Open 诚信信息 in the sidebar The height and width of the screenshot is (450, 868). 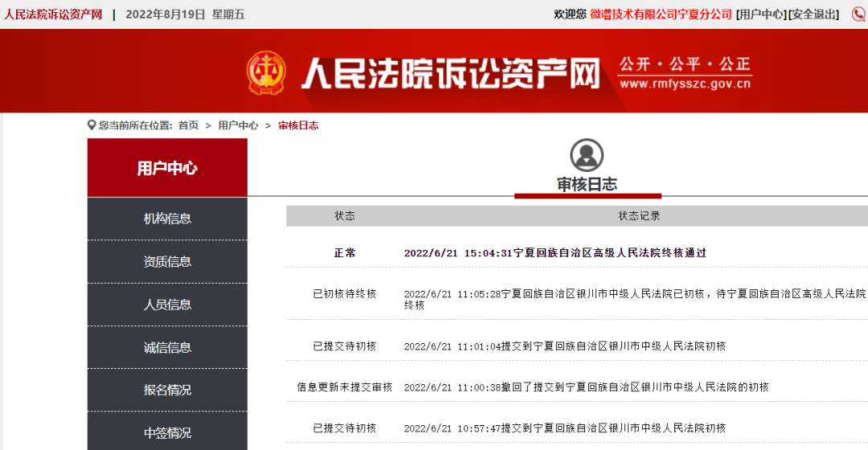(167, 347)
